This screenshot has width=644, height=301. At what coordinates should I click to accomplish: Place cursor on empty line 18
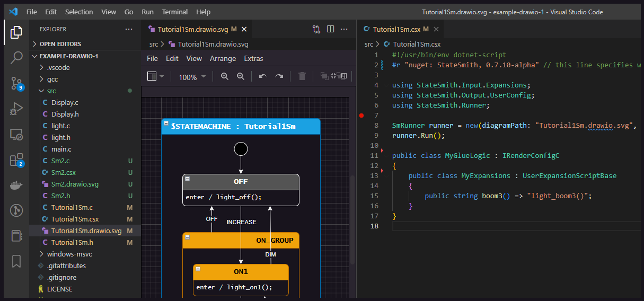pyautogui.click(x=517, y=226)
